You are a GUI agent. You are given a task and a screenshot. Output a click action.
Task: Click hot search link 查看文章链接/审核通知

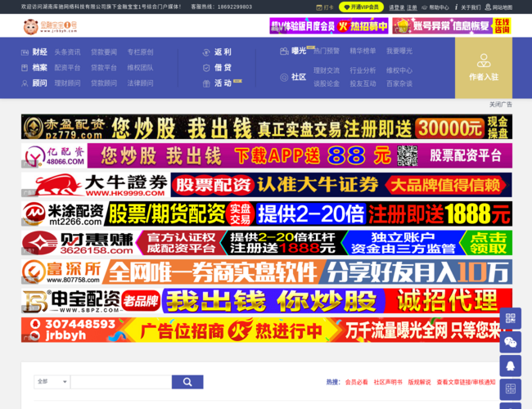467,382
